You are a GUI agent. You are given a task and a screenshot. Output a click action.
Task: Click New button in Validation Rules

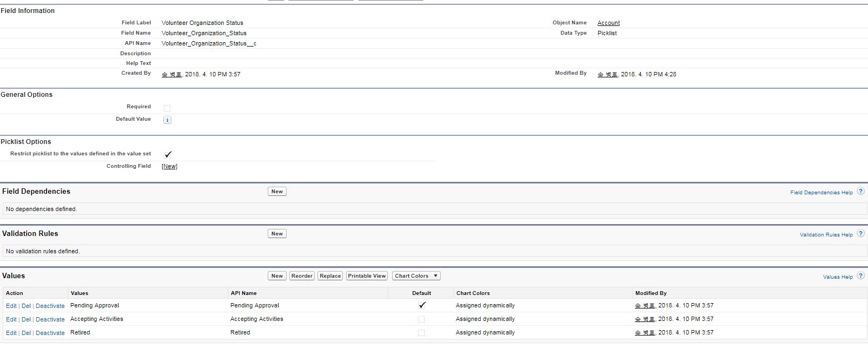pos(277,234)
